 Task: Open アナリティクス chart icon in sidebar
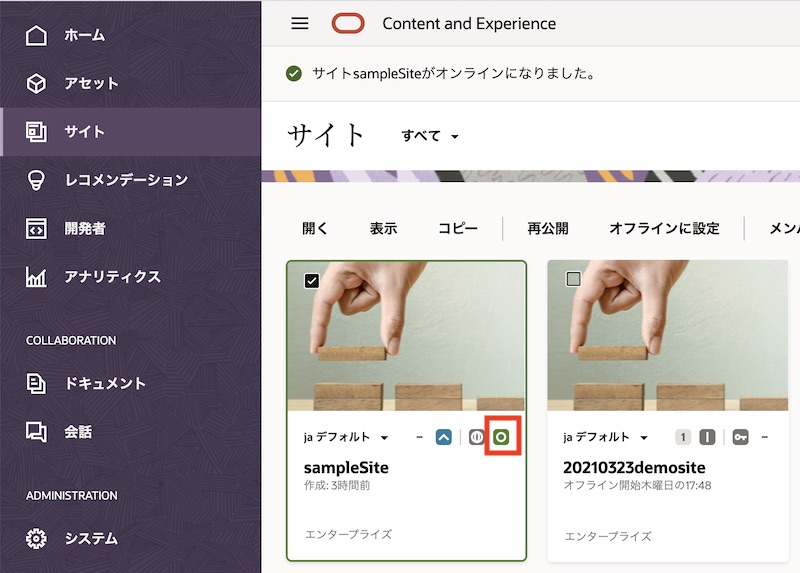coord(37,277)
